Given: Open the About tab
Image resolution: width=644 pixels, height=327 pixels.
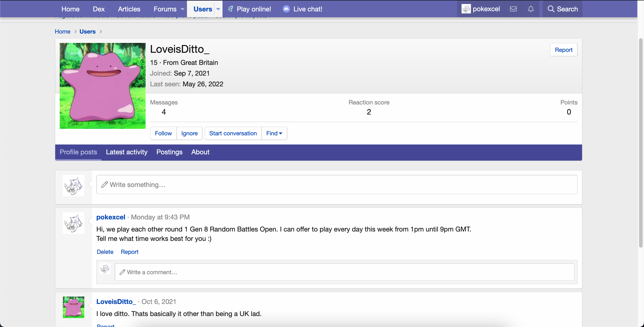Looking at the screenshot, I should pos(200,152).
